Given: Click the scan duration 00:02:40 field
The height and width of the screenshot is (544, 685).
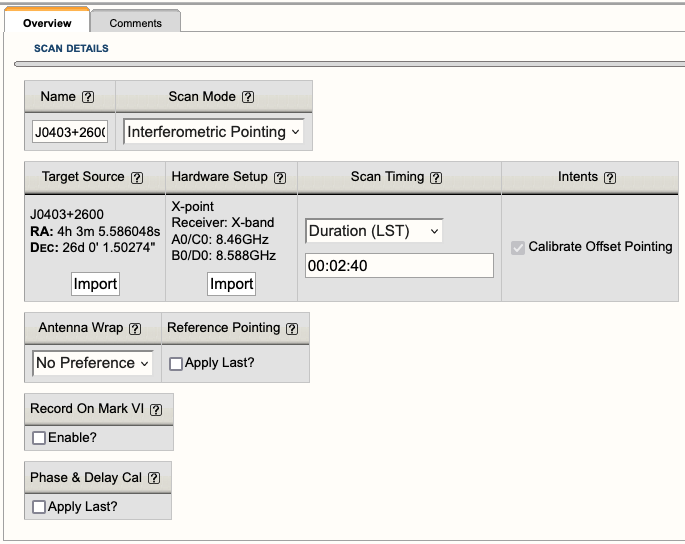Looking at the screenshot, I should coord(399,266).
